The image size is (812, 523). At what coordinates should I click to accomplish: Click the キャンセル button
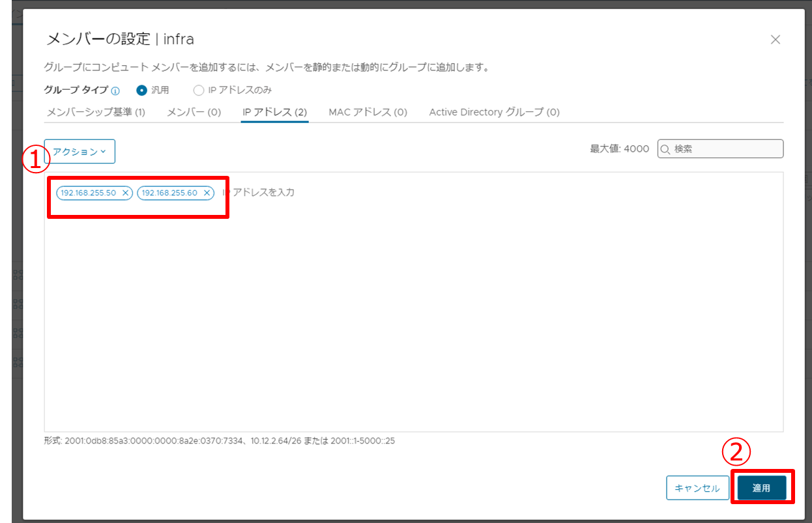[x=697, y=488]
